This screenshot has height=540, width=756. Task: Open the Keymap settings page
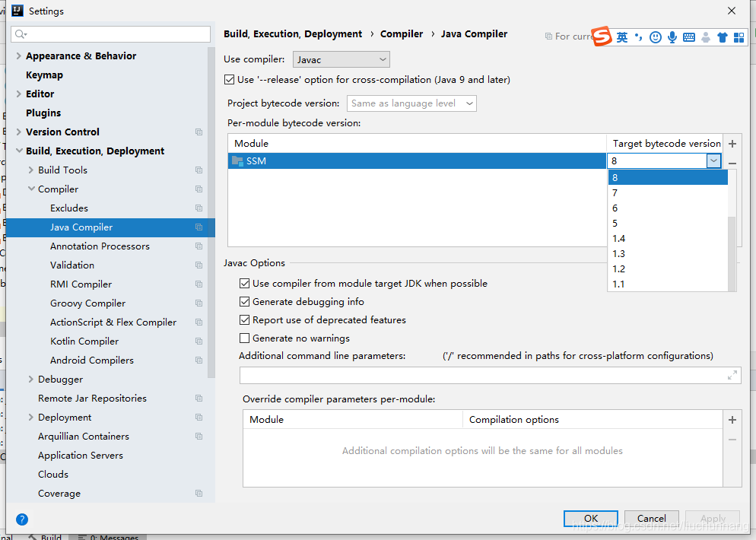pos(44,75)
